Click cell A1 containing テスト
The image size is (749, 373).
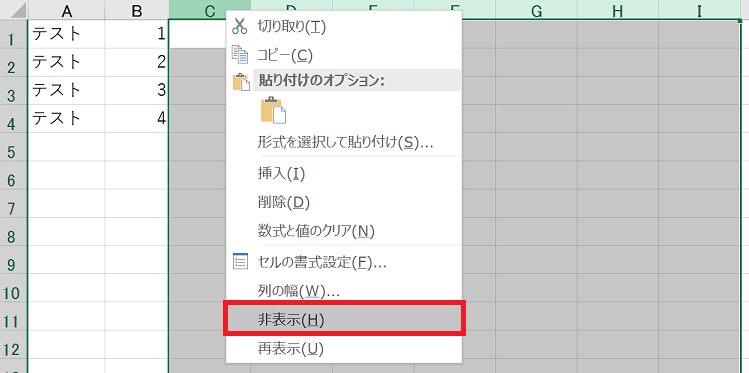66,34
